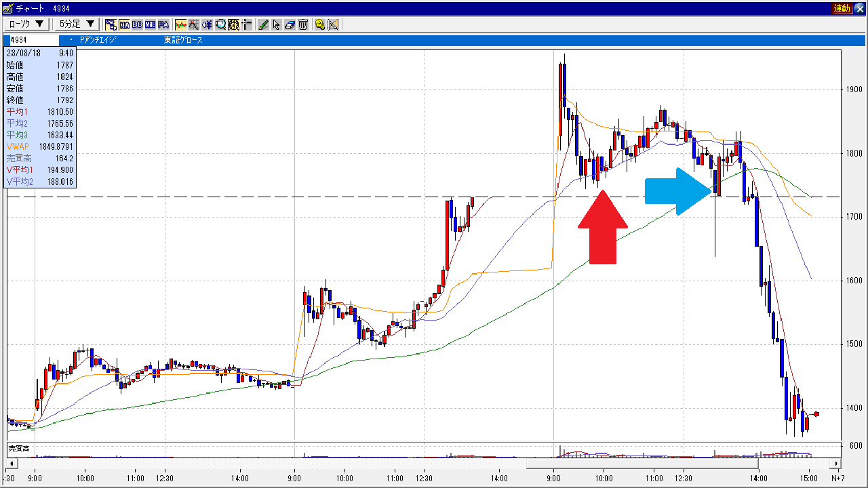Click the VWAP value row
This screenshot has height=488, width=868.
(x=40, y=146)
